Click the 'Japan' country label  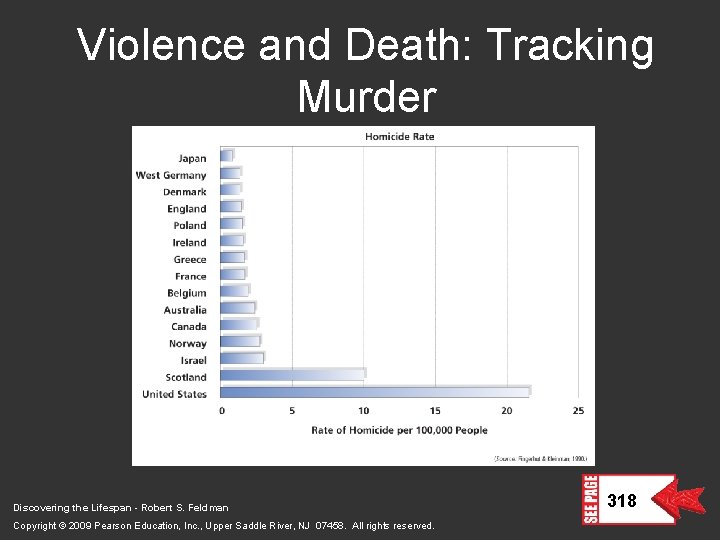tap(192, 158)
